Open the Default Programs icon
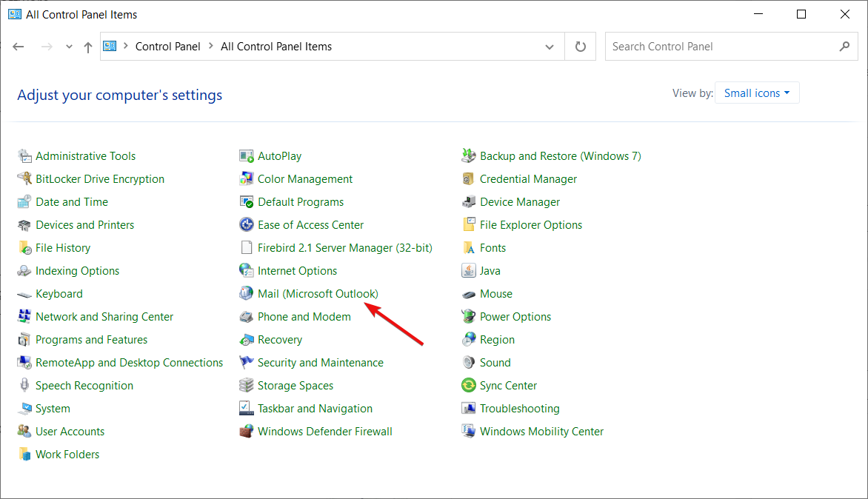 click(x=247, y=202)
